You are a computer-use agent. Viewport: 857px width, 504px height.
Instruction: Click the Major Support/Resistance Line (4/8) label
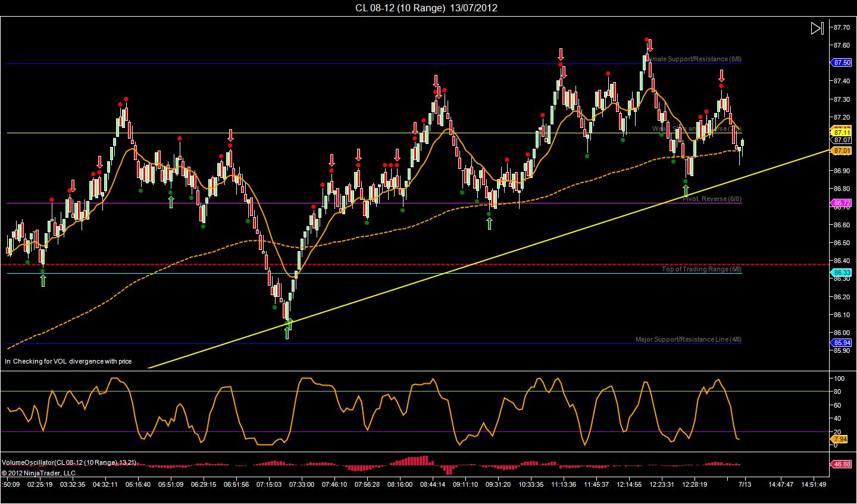tap(689, 339)
